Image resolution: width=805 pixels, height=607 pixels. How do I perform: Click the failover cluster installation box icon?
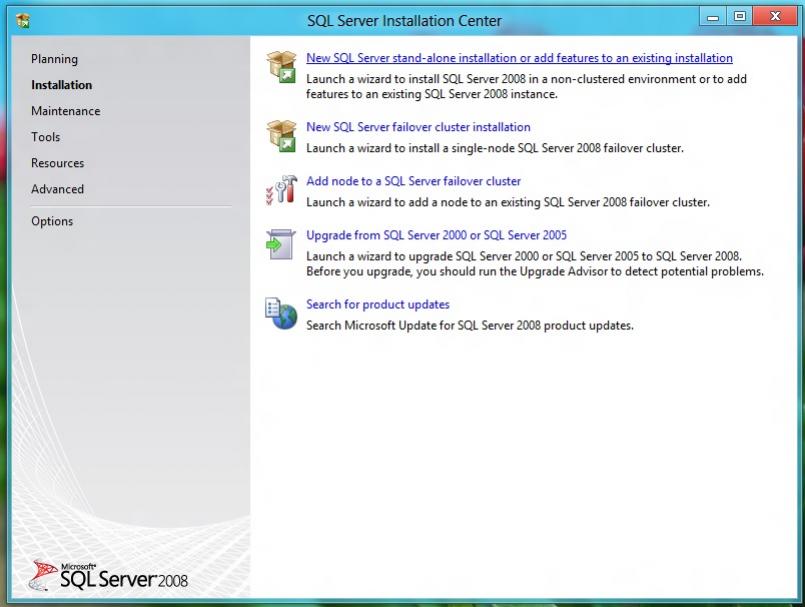281,136
